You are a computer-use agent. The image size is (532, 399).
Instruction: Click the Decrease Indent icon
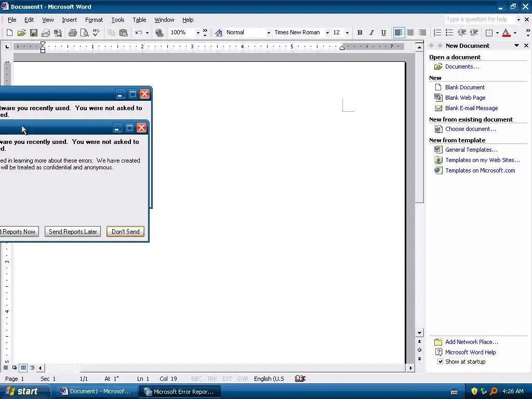pyautogui.click(x=462, y=33)
